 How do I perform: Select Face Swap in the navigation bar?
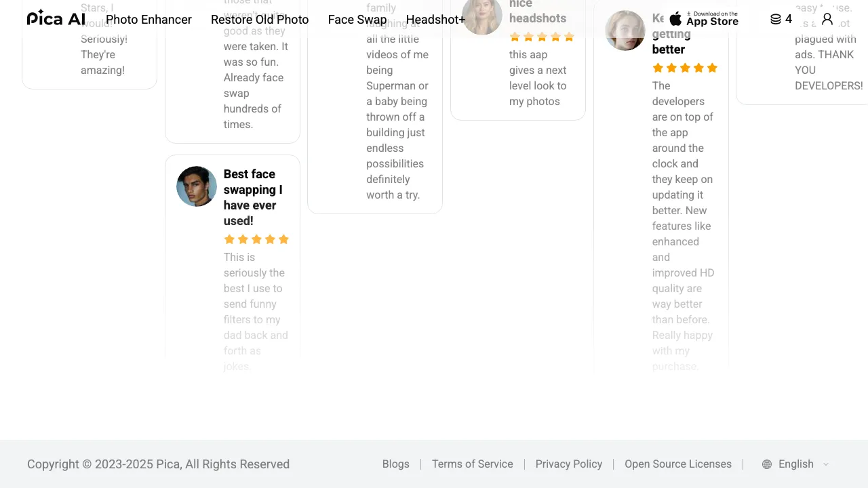coord(357,20)
